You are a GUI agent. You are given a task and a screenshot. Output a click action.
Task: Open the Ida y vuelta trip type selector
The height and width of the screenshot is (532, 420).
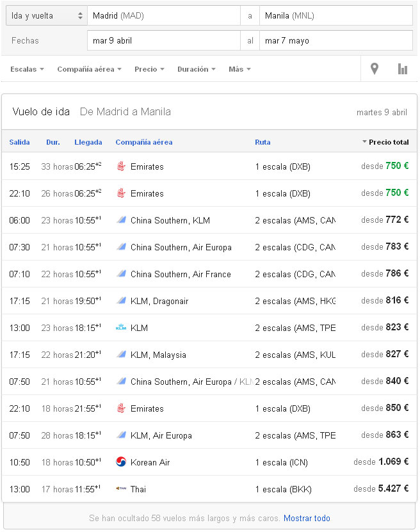(x=47, y=15)
